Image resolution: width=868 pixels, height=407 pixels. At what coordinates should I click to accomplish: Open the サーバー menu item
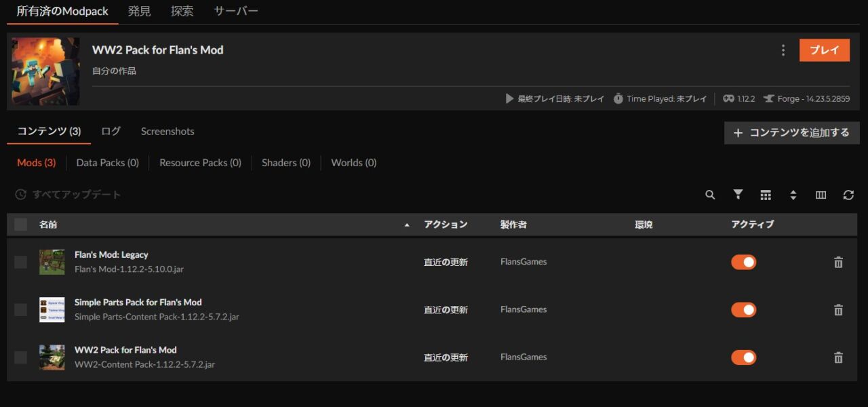pyautogui.click(x=235, y=11)
